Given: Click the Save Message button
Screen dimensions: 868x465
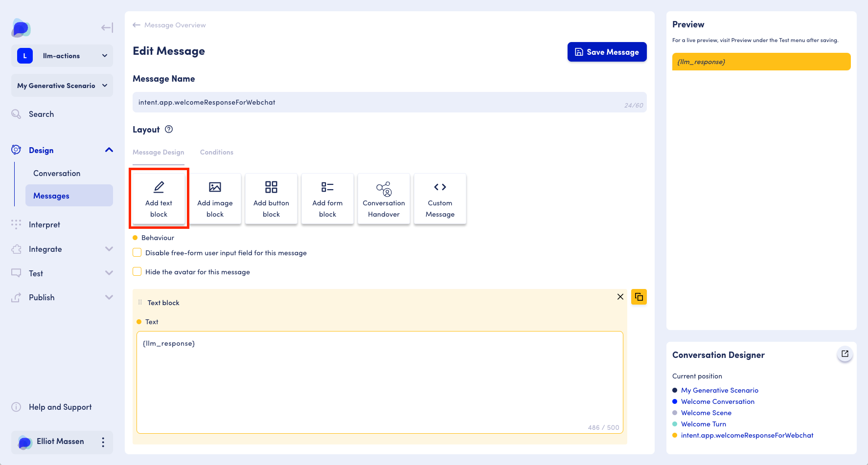Looking at the screenshot, I should tap(607, 52).
